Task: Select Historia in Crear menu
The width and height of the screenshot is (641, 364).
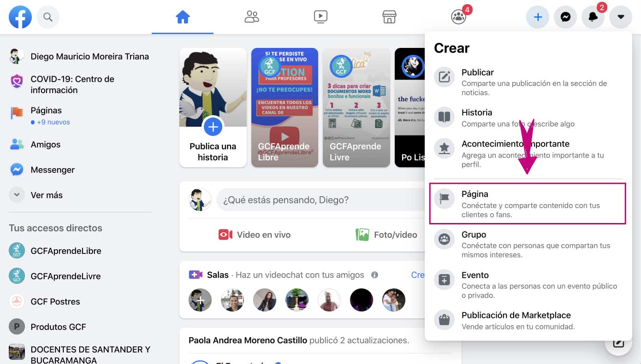Action: point(528,118)
